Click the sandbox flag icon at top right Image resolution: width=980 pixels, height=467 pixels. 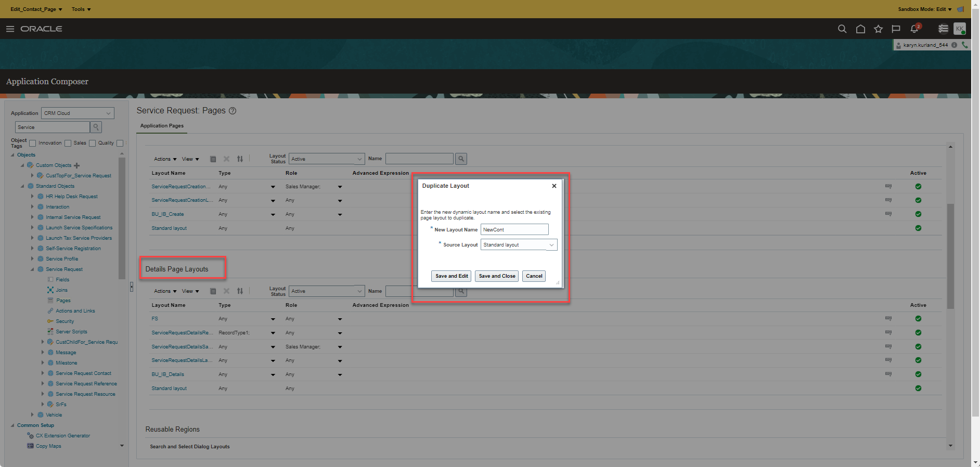[x=960, y=9]
